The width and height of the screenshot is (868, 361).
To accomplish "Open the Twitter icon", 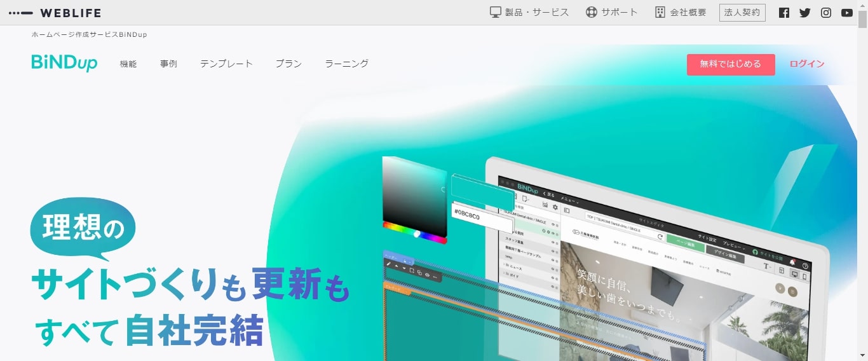I will click(x=805, y=13).
